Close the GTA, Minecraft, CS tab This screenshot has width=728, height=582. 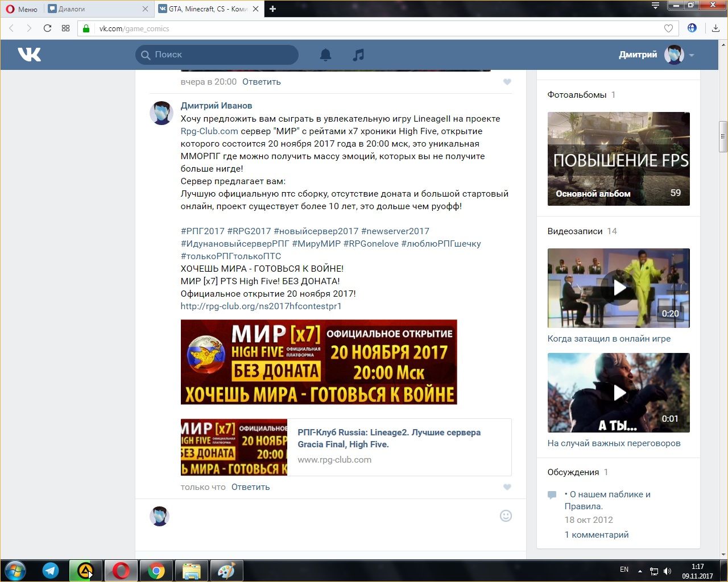click(x=255, y=9)
